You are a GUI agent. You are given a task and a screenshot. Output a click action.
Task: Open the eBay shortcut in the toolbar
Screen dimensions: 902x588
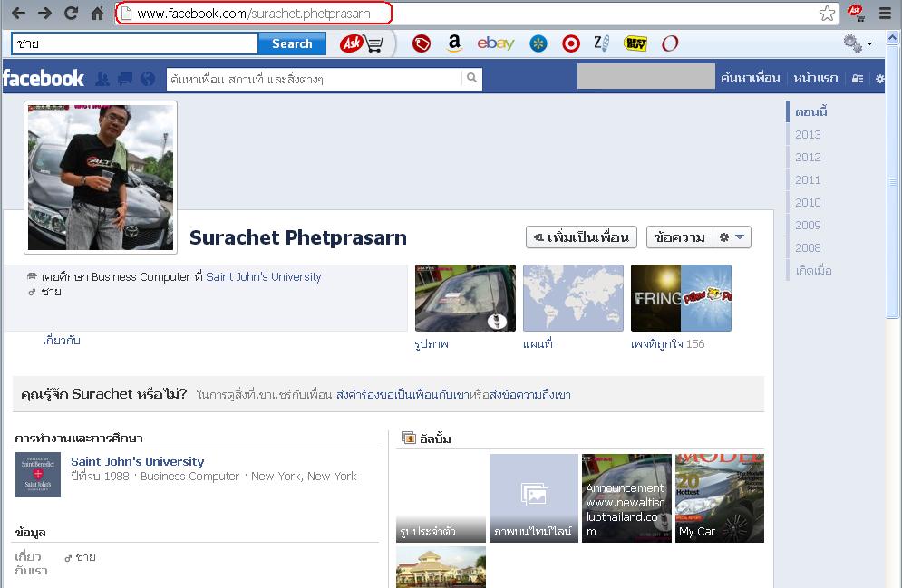[x=495, y=43]
